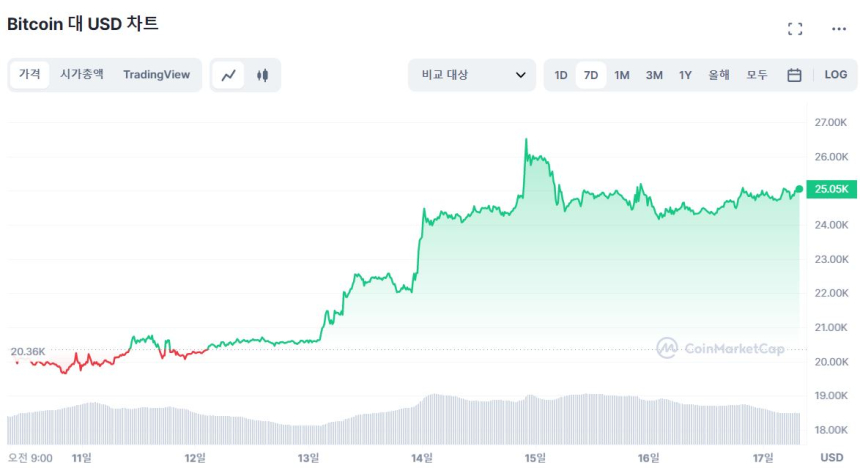The width and height of the screenshot is (860, 468).
Task: Open the three-dot more options menu
Action: pyautogui.click(x=839, y=29)
